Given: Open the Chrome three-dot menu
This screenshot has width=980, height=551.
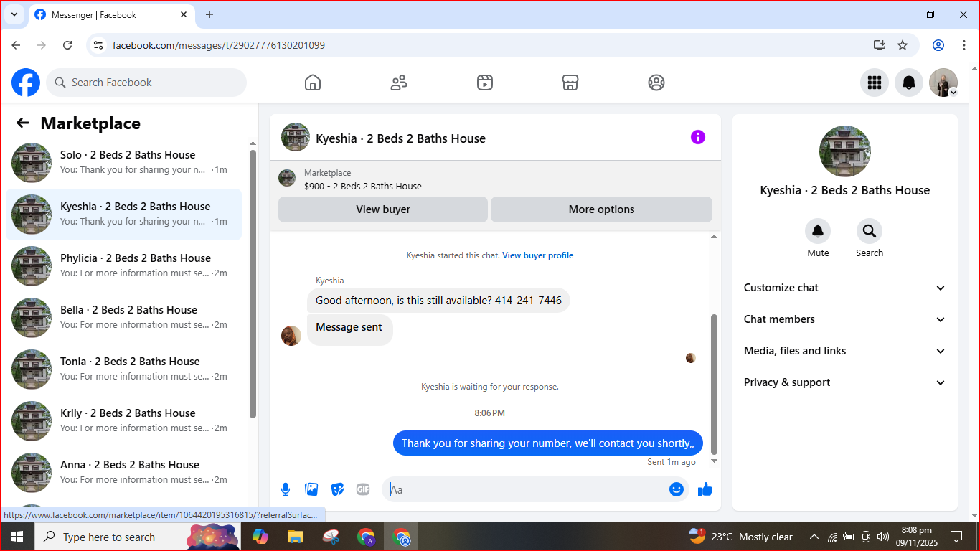Looking at the screenshot, I should pyautogui.click(x=964, y=45).
